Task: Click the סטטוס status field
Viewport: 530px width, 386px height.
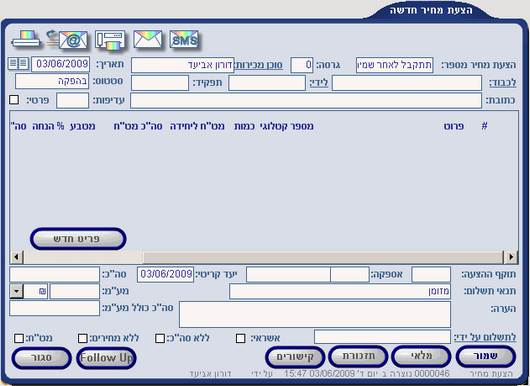Action: (52, 81)
